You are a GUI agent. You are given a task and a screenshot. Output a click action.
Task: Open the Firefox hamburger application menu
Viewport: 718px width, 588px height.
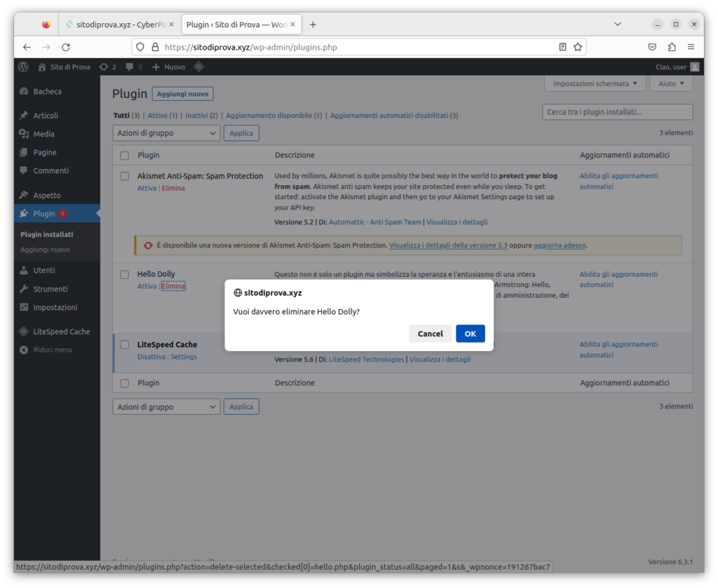coord(691,47)
